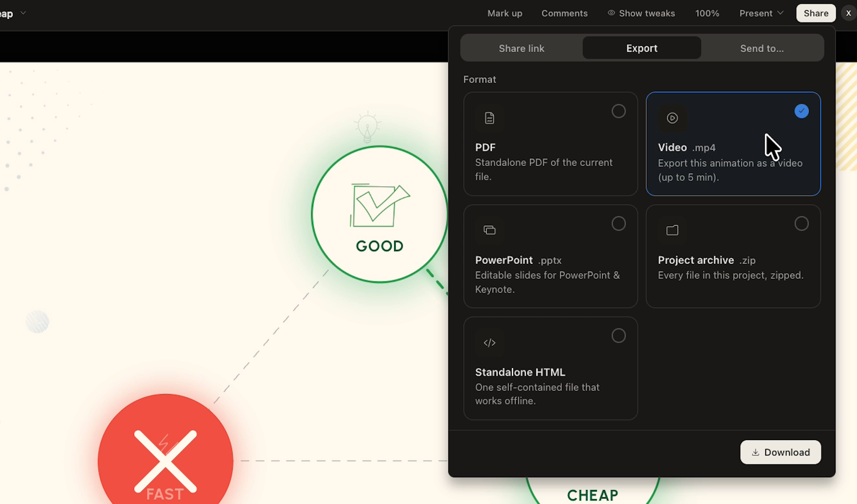Click the 'Video .mp4' title text
The height and width of the screenshot is (504, 857).
click(686, 147)
